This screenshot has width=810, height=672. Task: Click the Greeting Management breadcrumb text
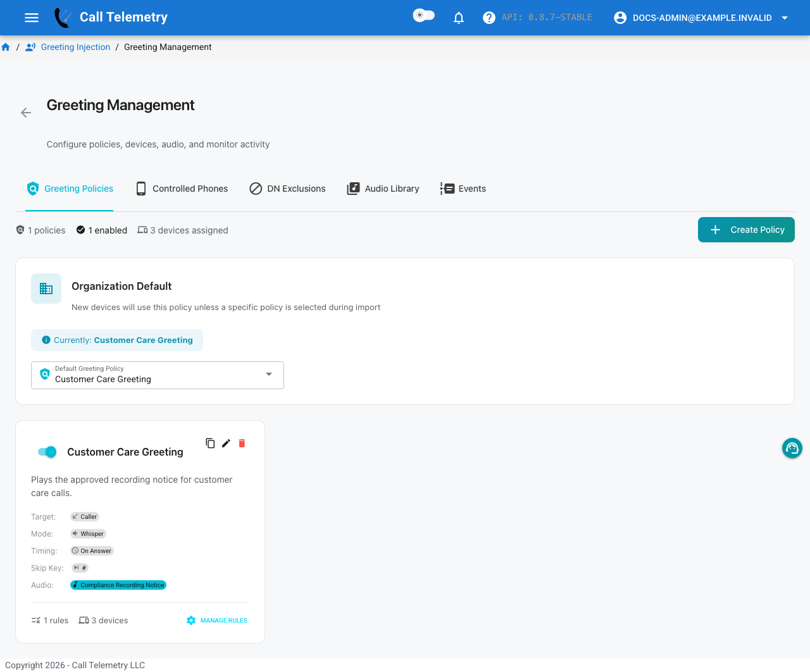168,47
